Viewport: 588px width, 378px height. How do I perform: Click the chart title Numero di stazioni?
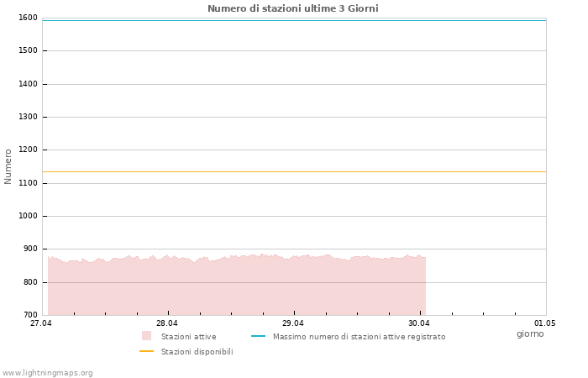coord(292,8)
